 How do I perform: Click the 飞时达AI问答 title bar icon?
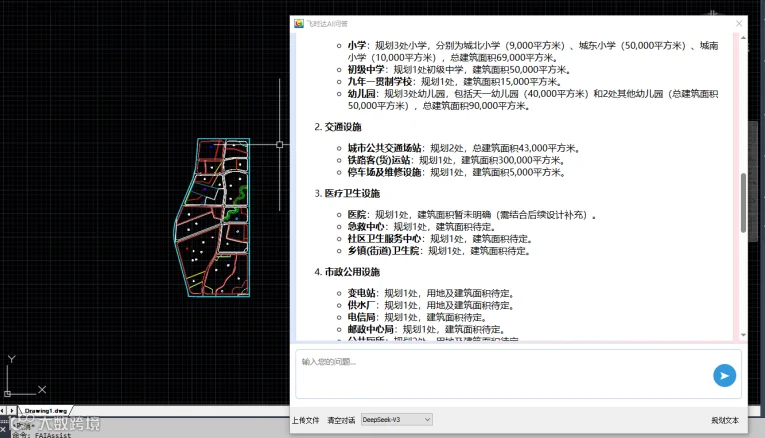(299, 23)
